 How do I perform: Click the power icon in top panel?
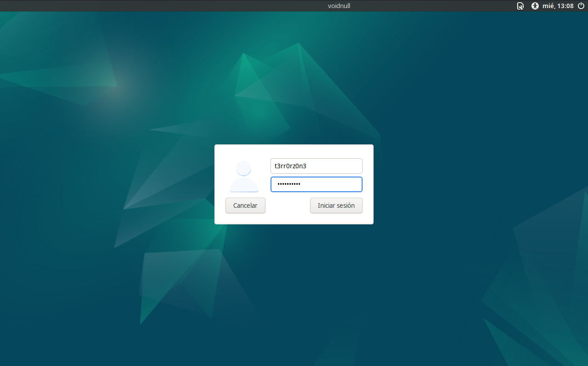click(581, 6)
